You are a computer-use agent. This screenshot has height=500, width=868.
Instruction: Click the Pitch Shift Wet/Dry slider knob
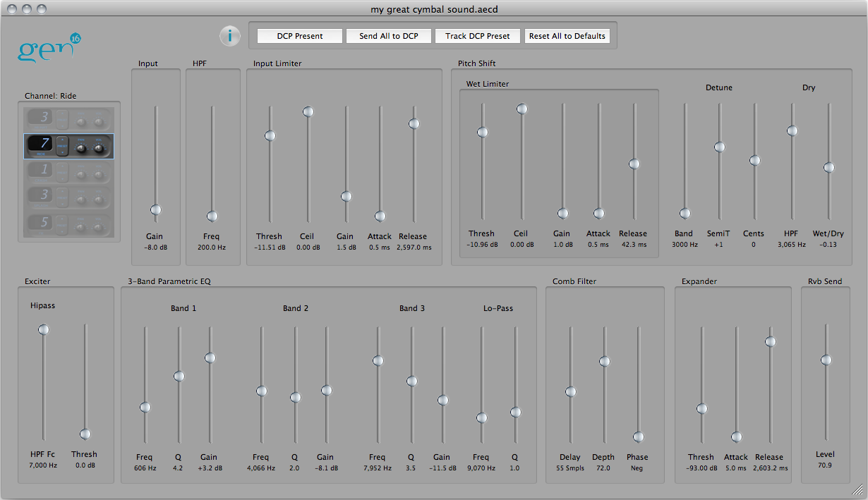[x=828, y=168]
